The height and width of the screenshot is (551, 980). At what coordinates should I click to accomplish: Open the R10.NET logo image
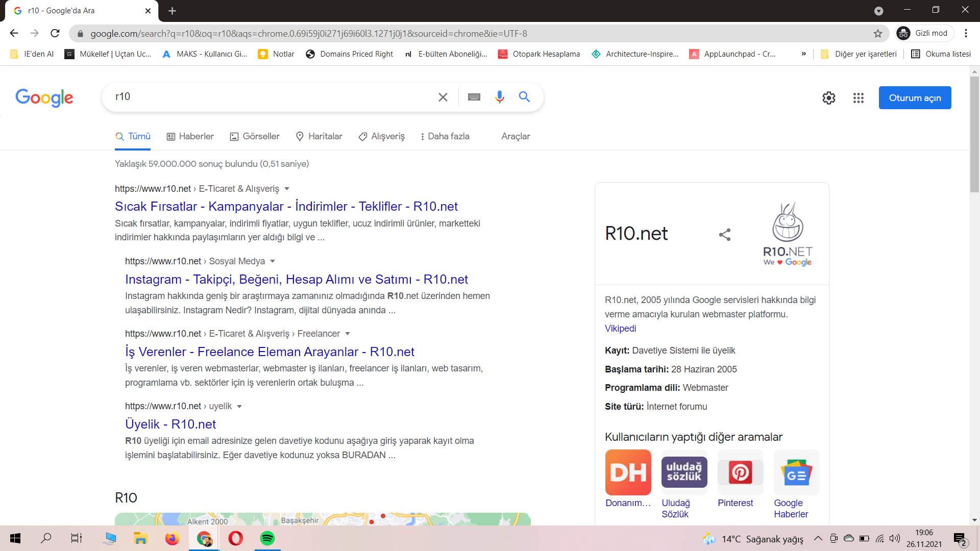(x=788, y=234)
